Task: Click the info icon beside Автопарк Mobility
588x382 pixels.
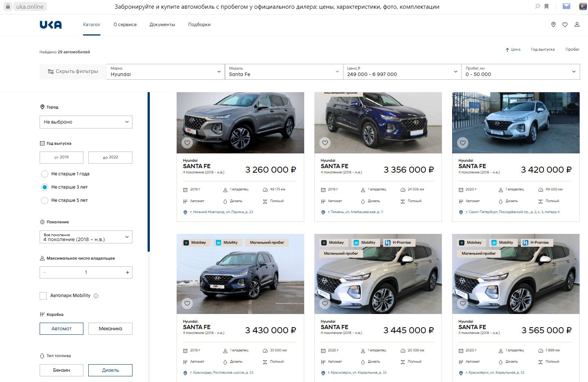Action: (x=96, y=296)
